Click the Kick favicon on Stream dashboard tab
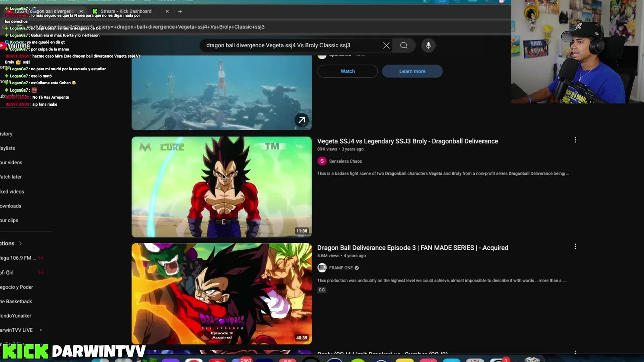Screen dimensions: 644x362 pyautogui.click(x=95, y=11)
